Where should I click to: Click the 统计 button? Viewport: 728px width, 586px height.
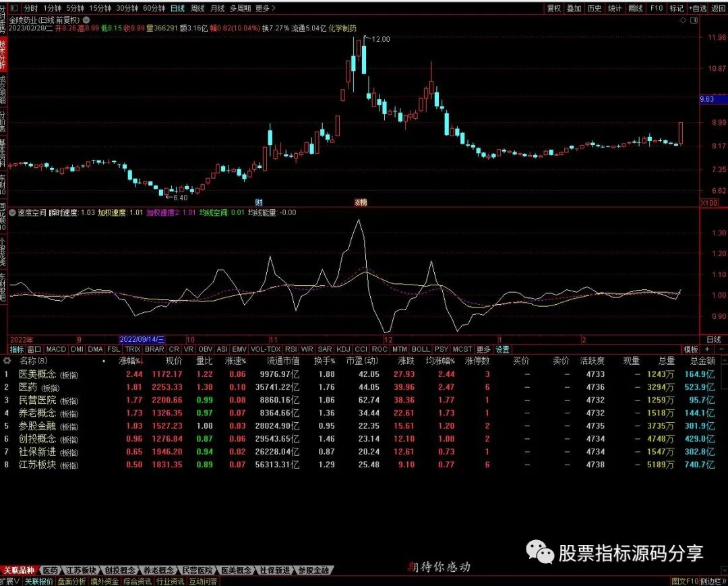[x=615, y=8]
